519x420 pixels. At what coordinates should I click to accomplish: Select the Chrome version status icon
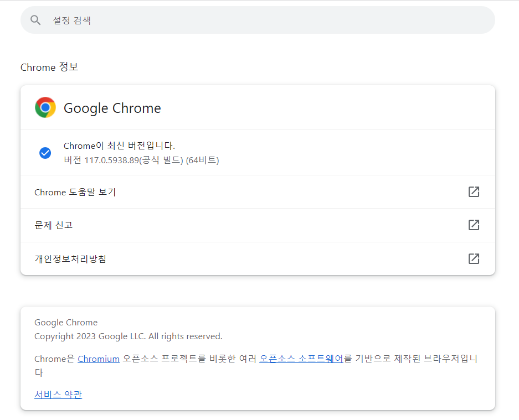click(45, 153)
